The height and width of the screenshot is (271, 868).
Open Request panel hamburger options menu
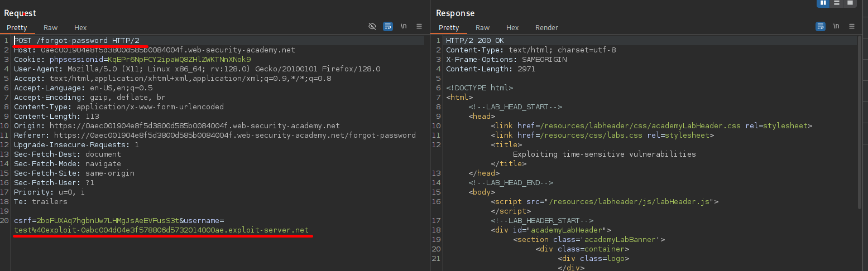(x=419, y=26)
